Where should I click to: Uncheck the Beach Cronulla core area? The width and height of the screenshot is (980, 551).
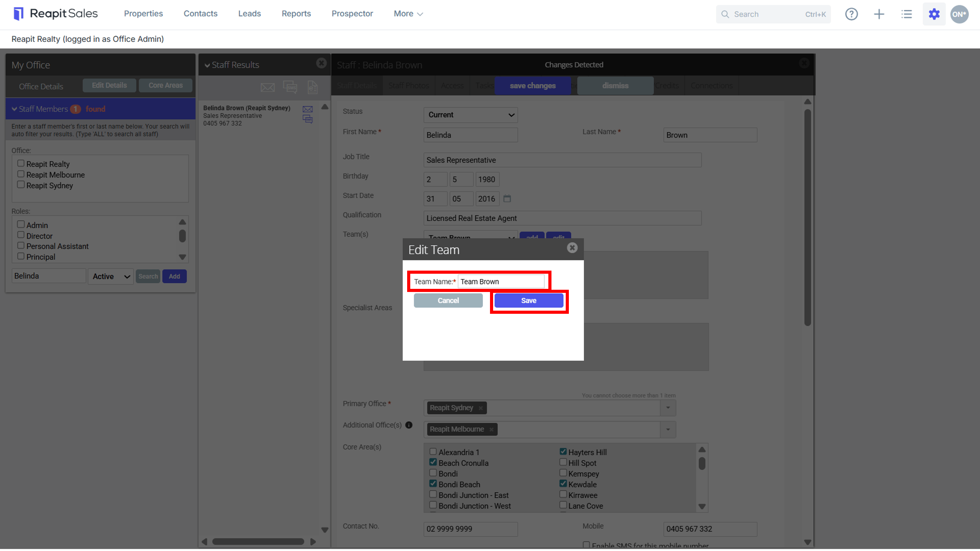(x=433, y=462)
